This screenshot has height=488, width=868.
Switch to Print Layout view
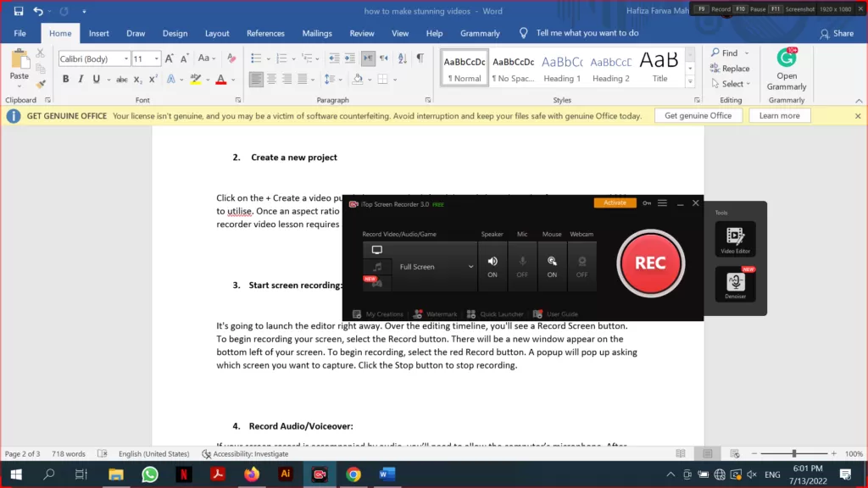708,454
